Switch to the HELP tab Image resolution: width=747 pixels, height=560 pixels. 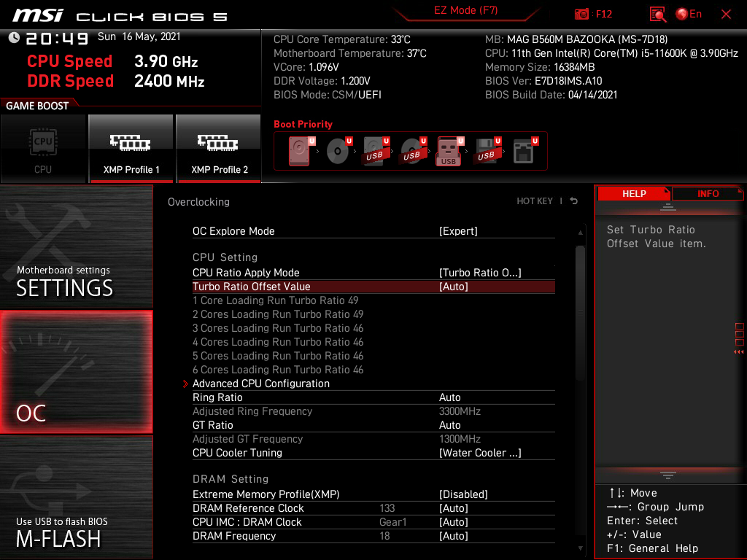coord(634,194)
